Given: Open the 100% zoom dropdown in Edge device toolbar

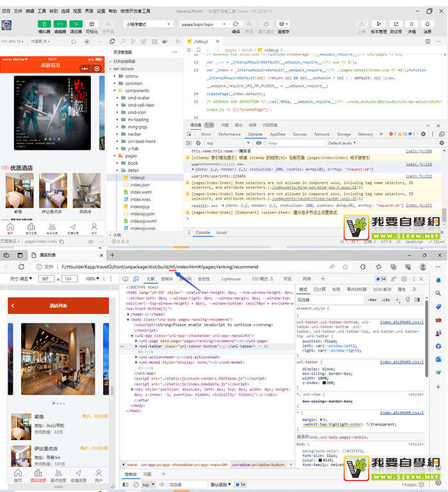Looking at the screenshot, I should tap(92, 279).
